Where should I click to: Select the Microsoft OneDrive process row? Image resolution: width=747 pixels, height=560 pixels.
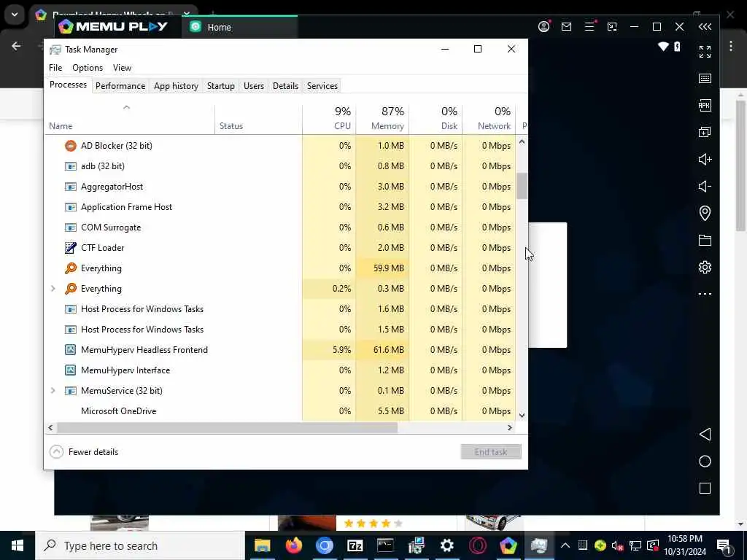[x=281, y=411]
